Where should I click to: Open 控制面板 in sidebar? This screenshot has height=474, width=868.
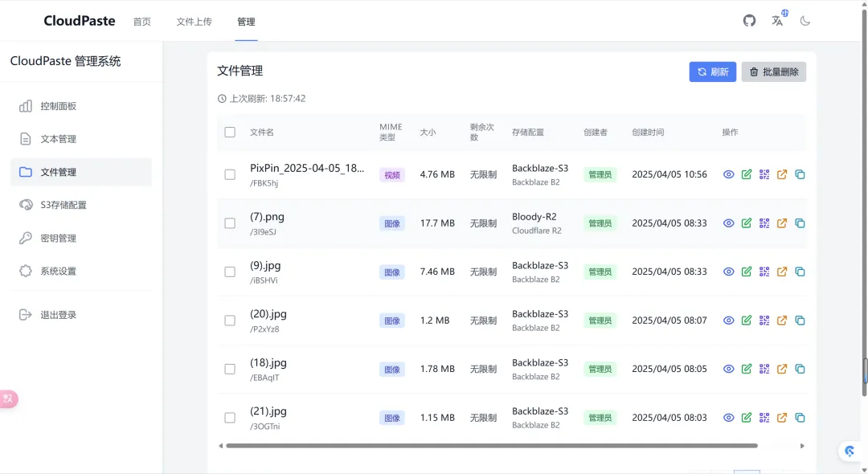(81, 106)
